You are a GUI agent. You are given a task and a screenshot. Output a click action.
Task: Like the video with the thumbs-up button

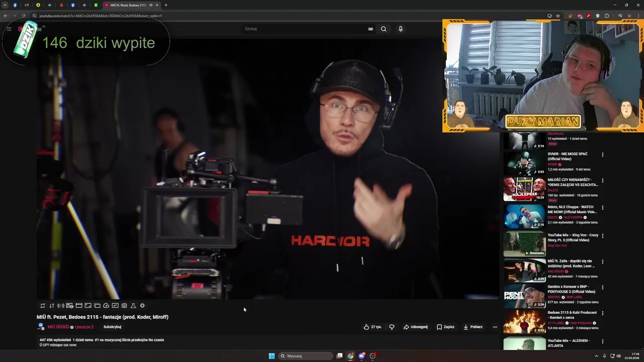tap(373, 327)
